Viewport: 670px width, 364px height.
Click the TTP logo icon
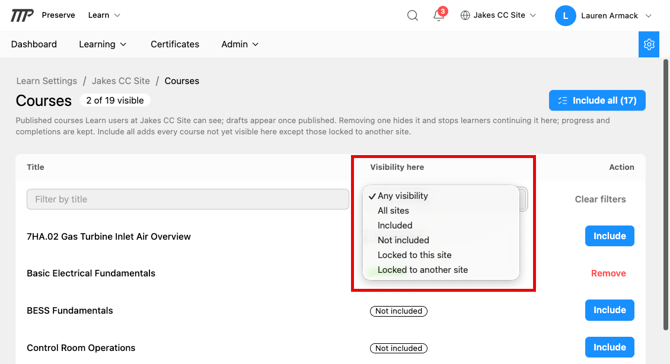[x=22, y=15]
